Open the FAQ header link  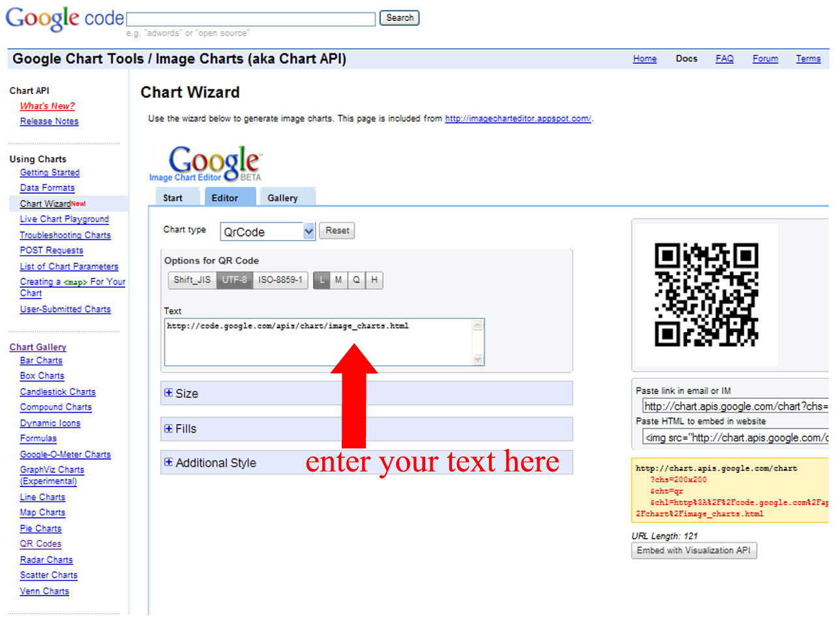pos(725,59)
